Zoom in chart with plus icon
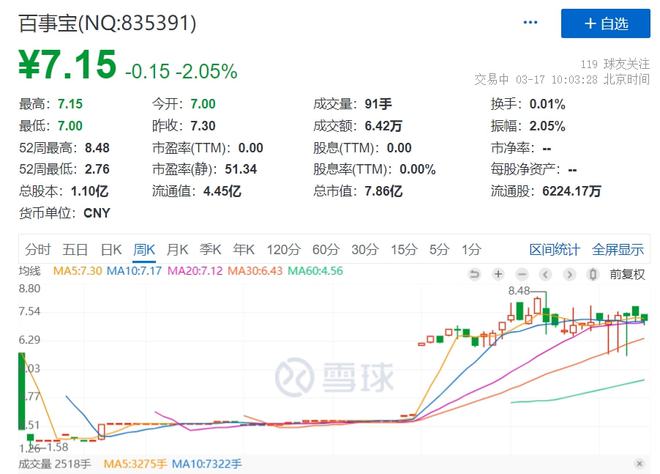660x474 pixels. [x=498, y=274]
